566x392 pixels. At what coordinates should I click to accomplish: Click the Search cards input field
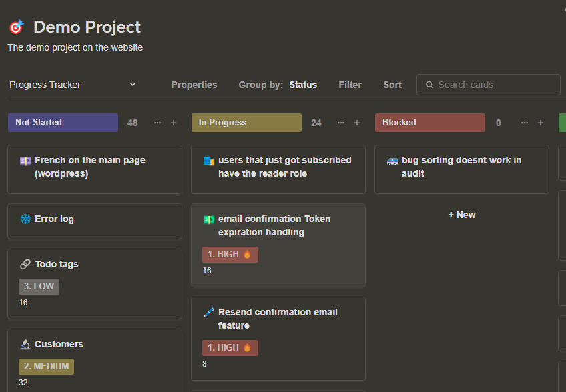point(494,85)
